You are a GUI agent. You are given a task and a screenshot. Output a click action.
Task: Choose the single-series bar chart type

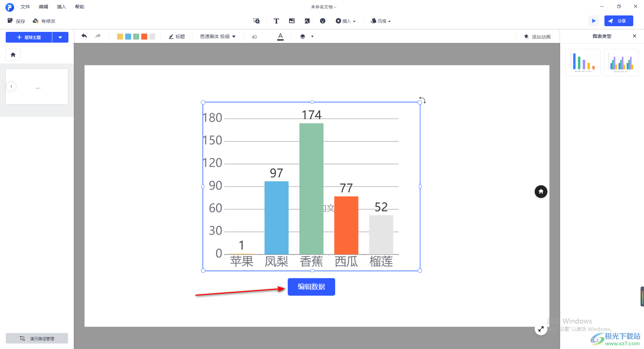pos(583,62)
